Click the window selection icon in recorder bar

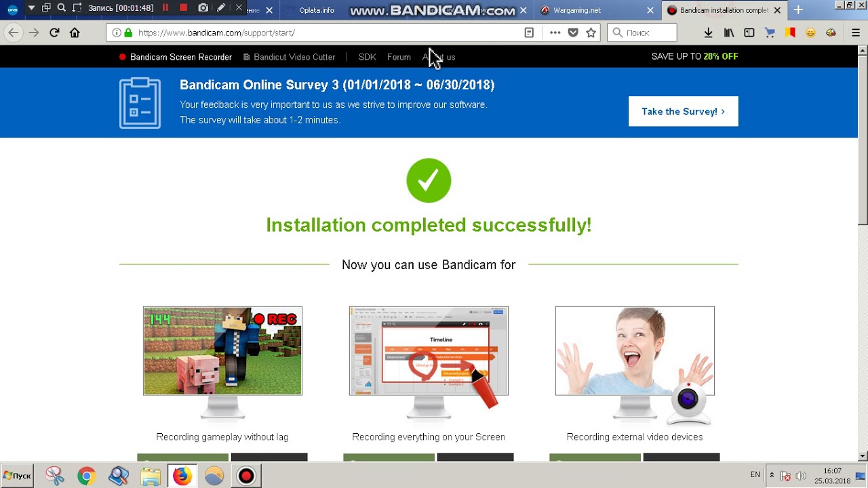(46, 8)
